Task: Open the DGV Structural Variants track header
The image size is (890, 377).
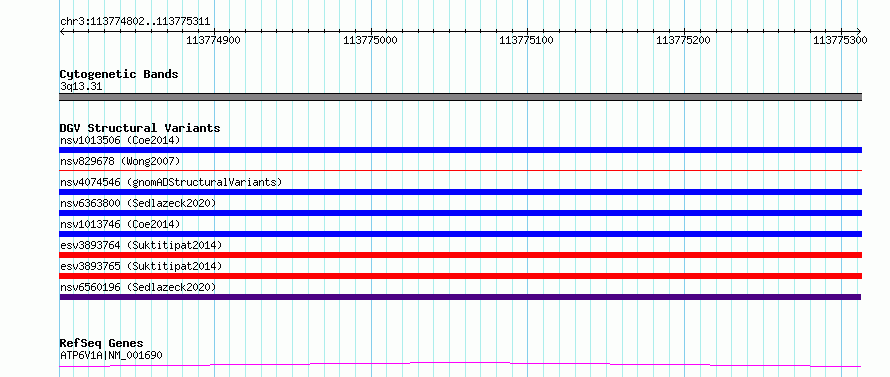Action: (x=140, y=128)
